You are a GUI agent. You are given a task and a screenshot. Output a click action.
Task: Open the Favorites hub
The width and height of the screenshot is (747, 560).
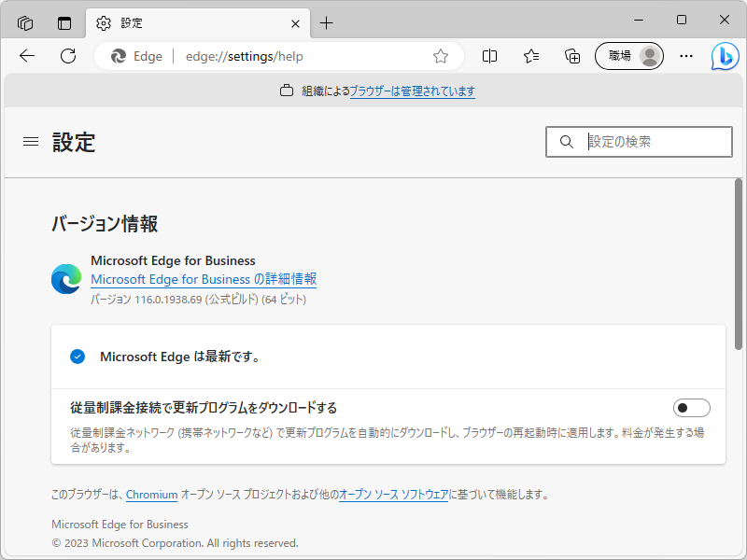click(x=530, y=56)
